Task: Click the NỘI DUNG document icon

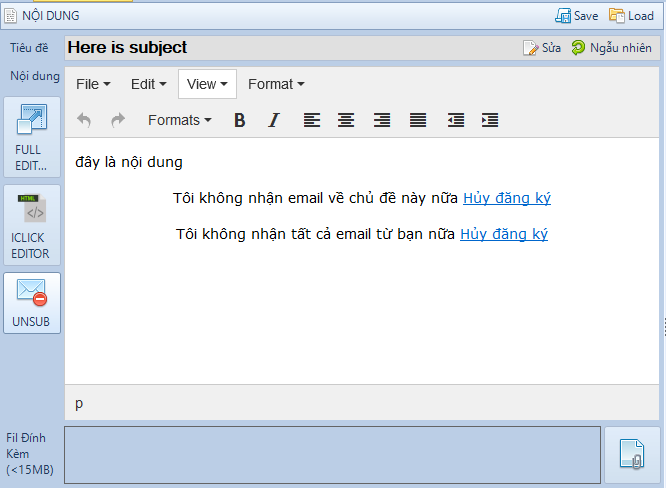Action: tap(10, 16)
